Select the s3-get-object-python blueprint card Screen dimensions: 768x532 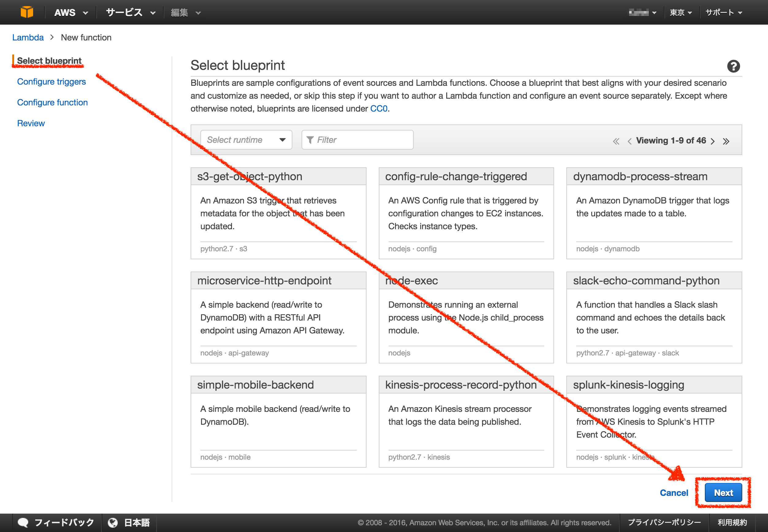click(x=278, y=213)
